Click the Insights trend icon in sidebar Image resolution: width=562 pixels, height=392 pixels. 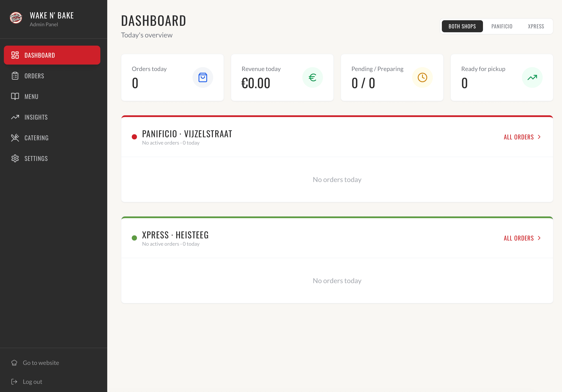[15, 117]
